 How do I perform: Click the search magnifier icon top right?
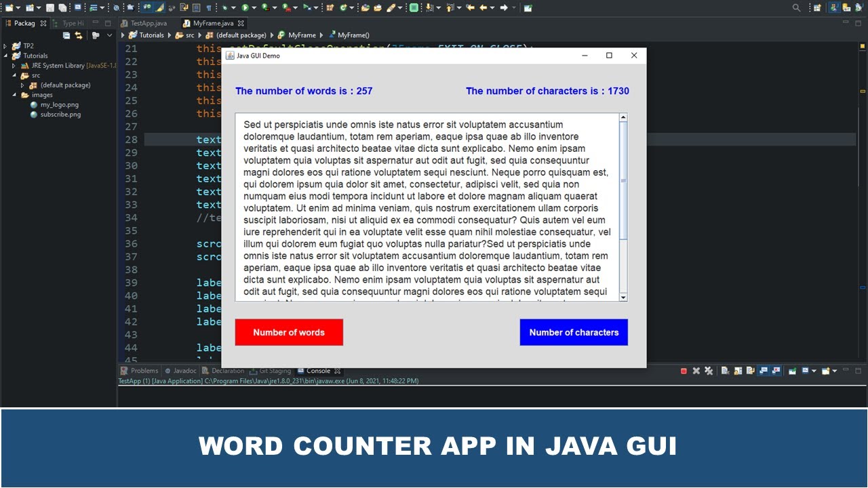click(796, 7)
